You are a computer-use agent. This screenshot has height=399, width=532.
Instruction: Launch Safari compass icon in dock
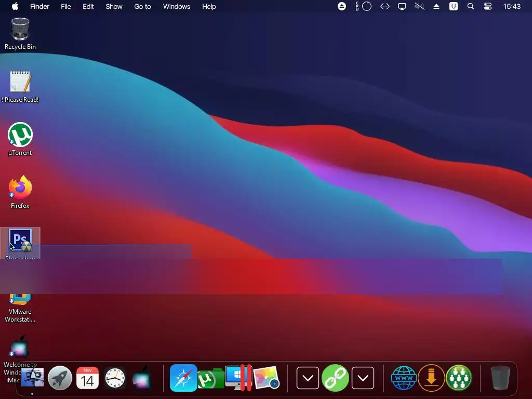point(183,378)
